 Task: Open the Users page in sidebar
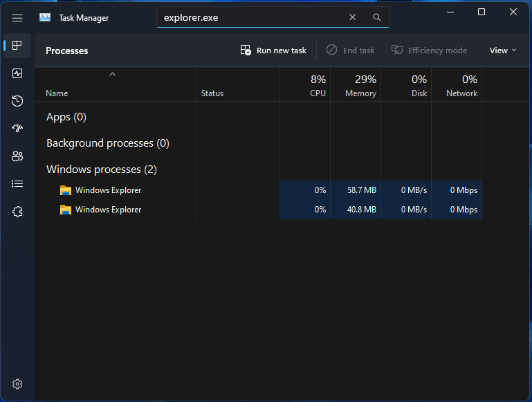click(x=17, y=156)
